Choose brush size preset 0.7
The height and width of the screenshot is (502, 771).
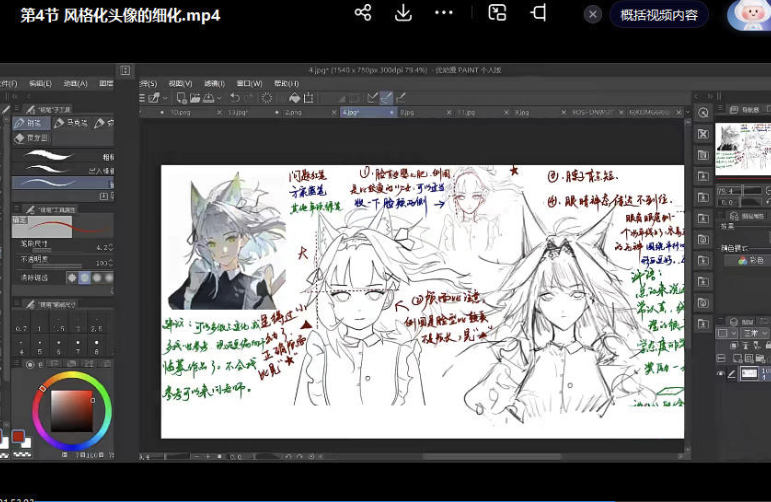21,324
